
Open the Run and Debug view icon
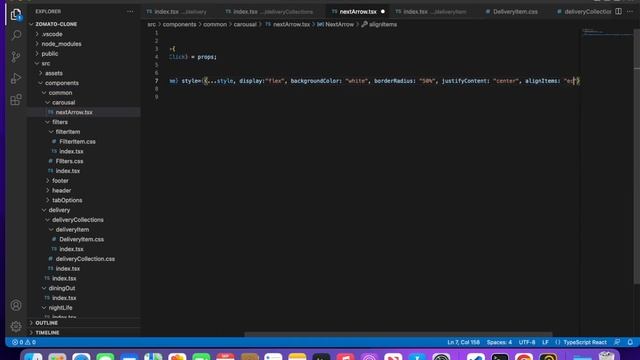coord(16,78)
